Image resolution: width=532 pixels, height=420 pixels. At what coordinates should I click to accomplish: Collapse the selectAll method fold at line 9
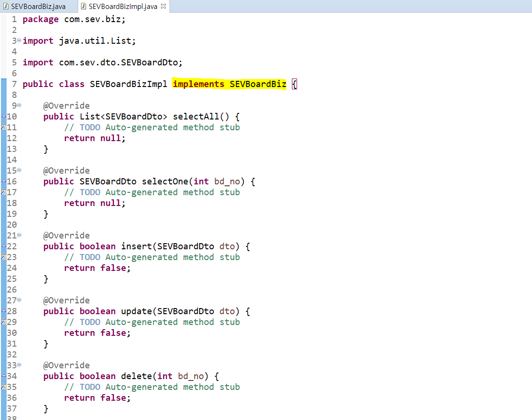[x=19, y=105]
